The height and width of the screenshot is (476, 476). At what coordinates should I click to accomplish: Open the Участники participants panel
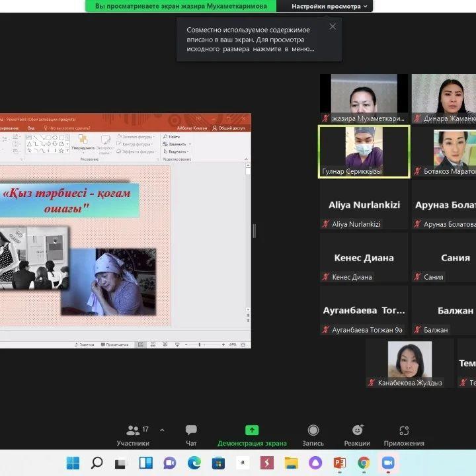point(133,435)
